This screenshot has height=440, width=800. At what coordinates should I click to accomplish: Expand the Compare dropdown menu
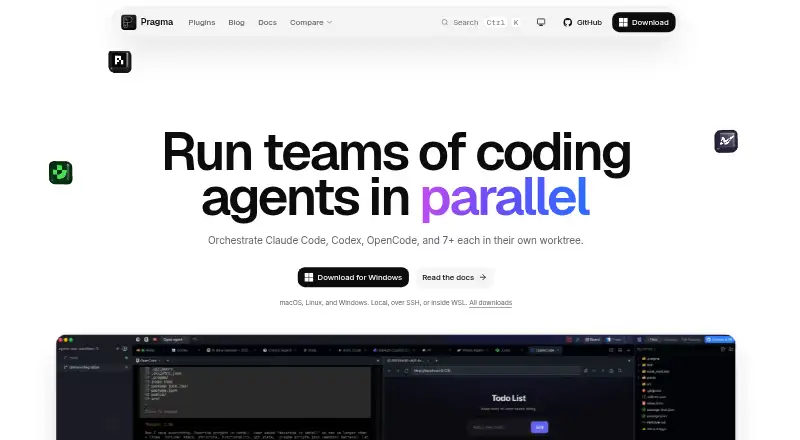point(311,22)
